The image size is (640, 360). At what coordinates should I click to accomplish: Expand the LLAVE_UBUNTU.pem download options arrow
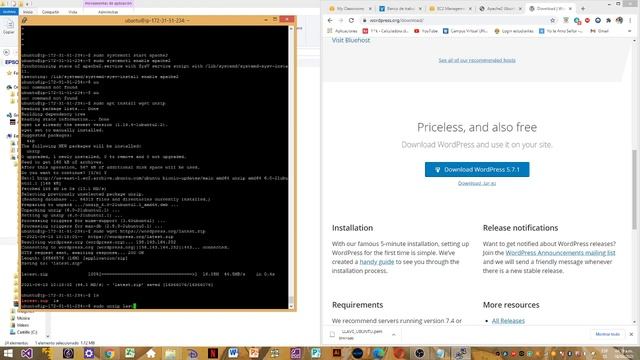pos(393,334)
